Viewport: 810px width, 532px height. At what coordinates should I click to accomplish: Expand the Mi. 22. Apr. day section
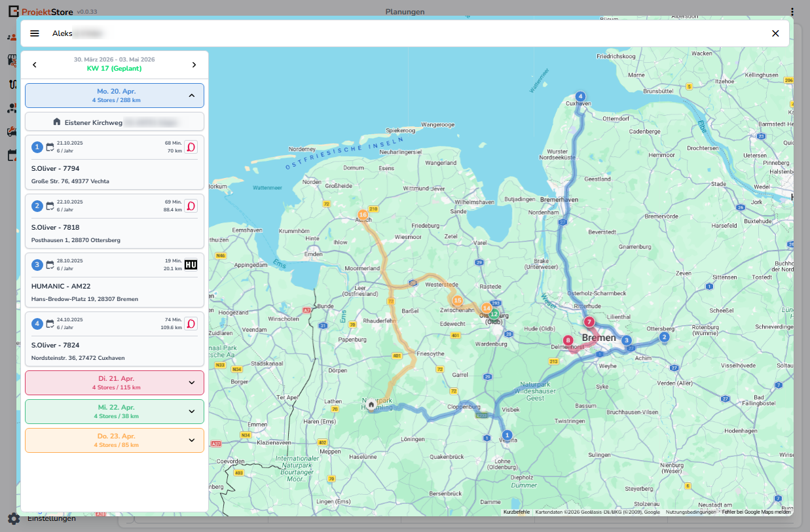click(x=191, y=412)
